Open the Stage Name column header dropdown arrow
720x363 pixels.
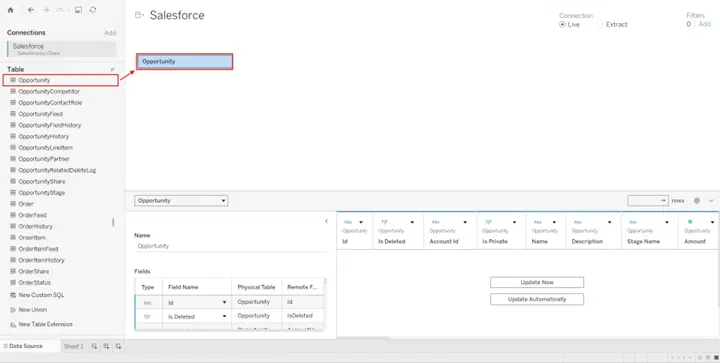click(667, 222)
